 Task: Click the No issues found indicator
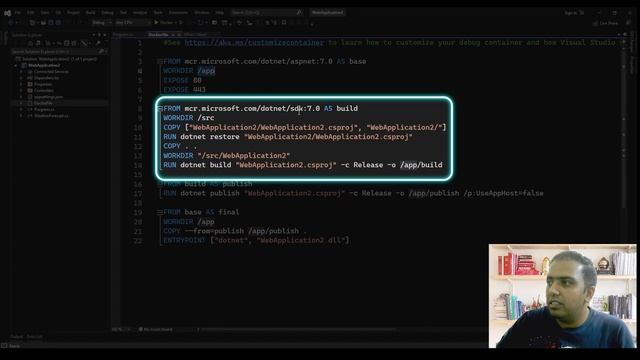coord(156,329)
